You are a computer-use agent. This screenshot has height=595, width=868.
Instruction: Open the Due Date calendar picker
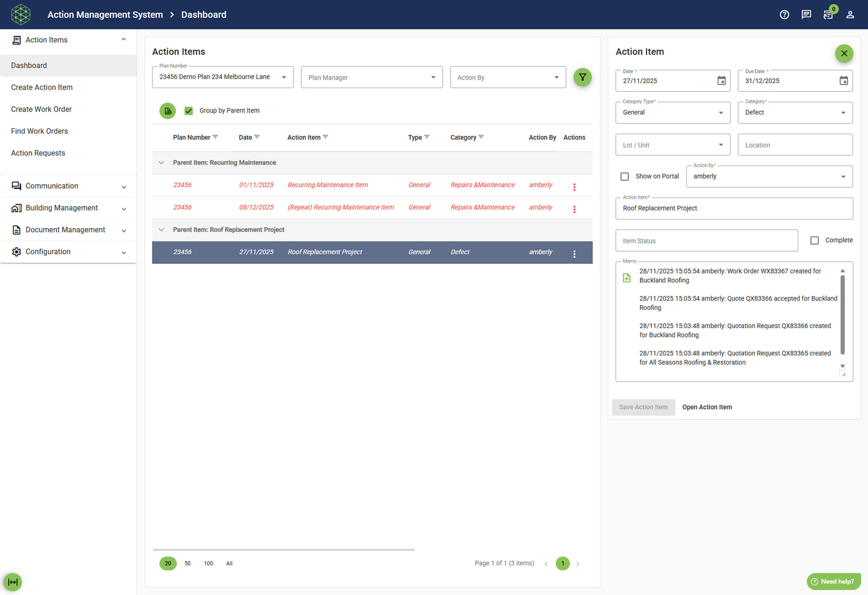click(843, 81)
